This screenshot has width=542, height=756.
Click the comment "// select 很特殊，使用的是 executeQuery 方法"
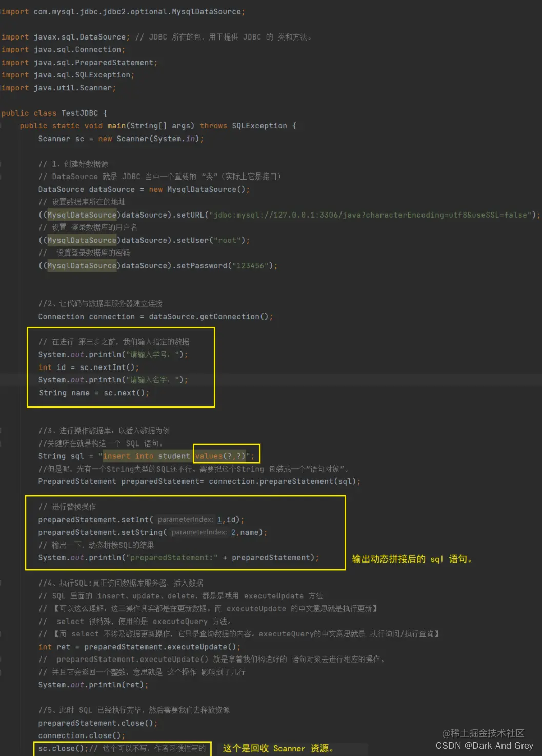pyautogui.click(x=135, y=622)
